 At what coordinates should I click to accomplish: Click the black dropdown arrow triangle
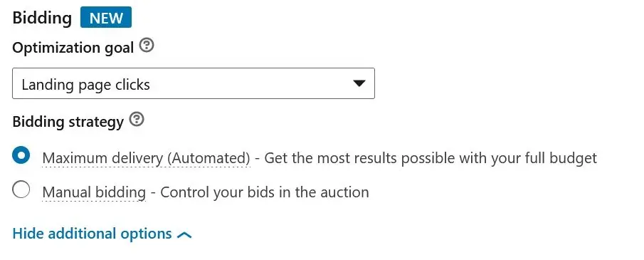(x=359, y=83)
